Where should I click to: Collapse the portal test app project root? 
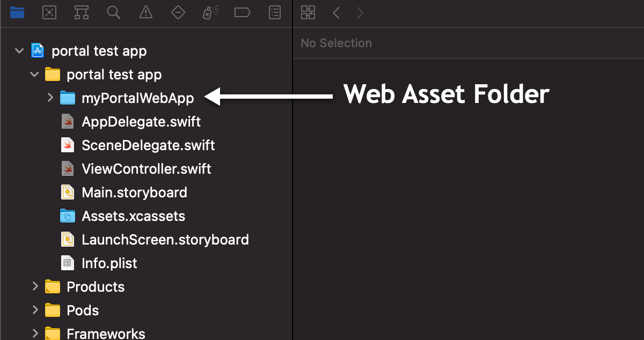[x=19, y=50]
